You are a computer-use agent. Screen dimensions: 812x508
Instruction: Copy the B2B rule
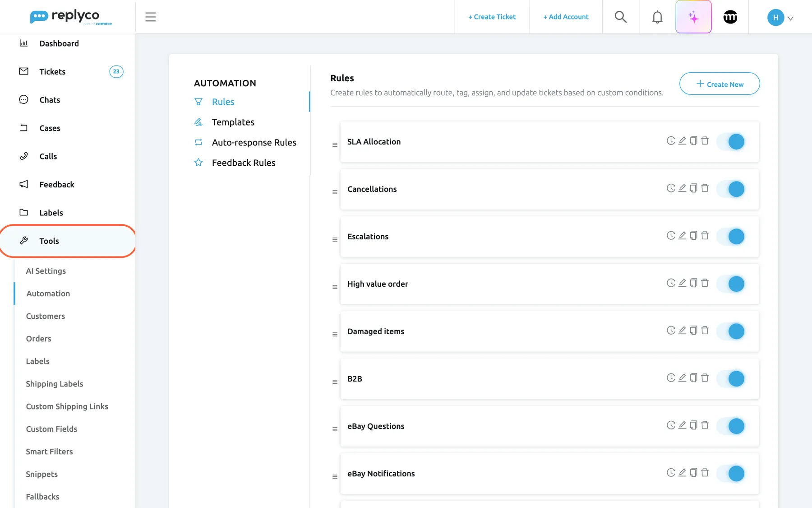pos(693,378)
